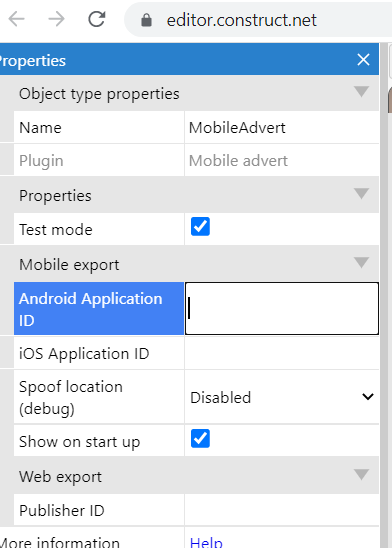The image size is (392, 548).
Task: Collapse the Web export section
Action: point(362,474)
